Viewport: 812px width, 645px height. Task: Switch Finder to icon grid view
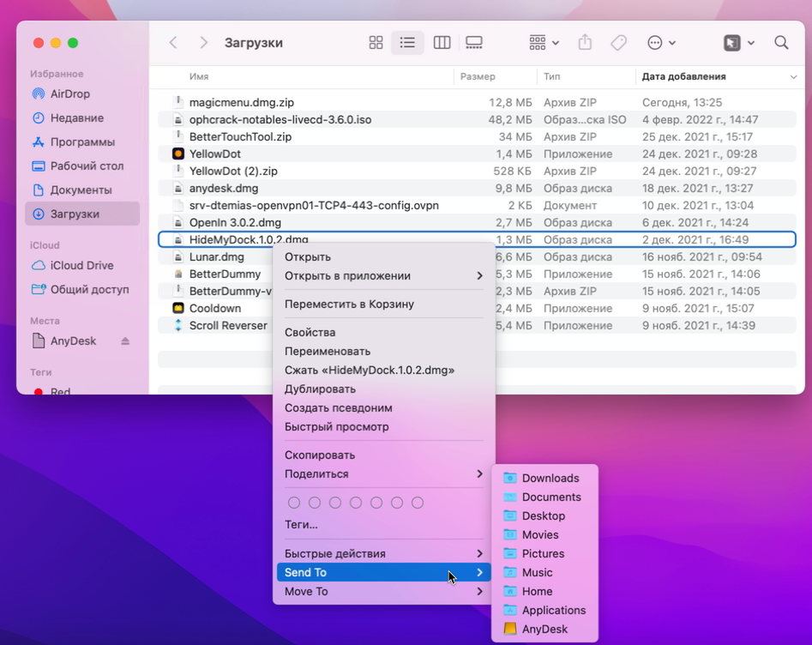click(376, 43)
